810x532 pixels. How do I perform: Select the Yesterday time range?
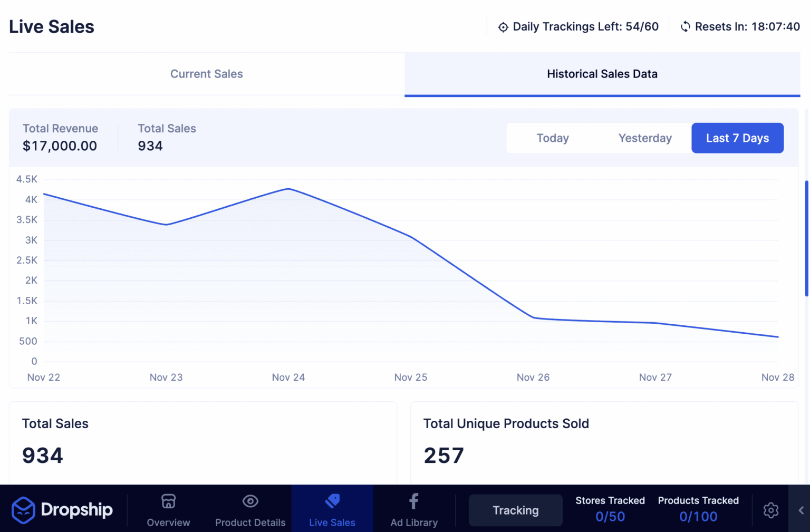(644, 138)
